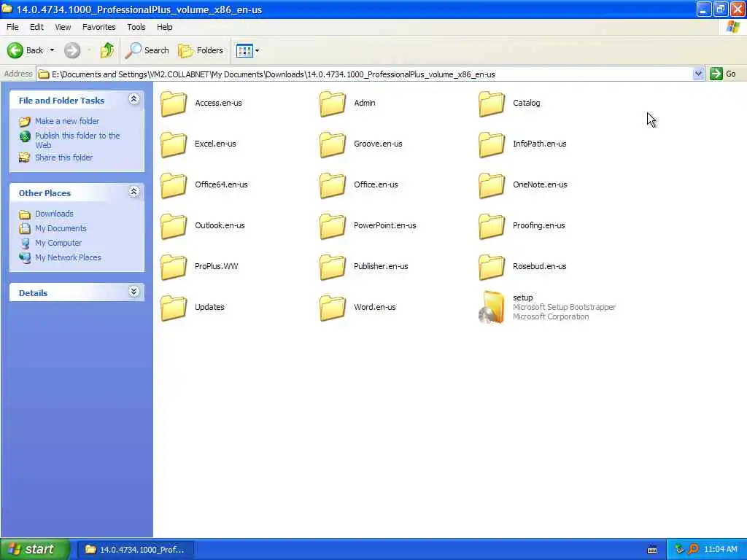
Task: Go to Downloads in Other Places
Action: point(54,214)
